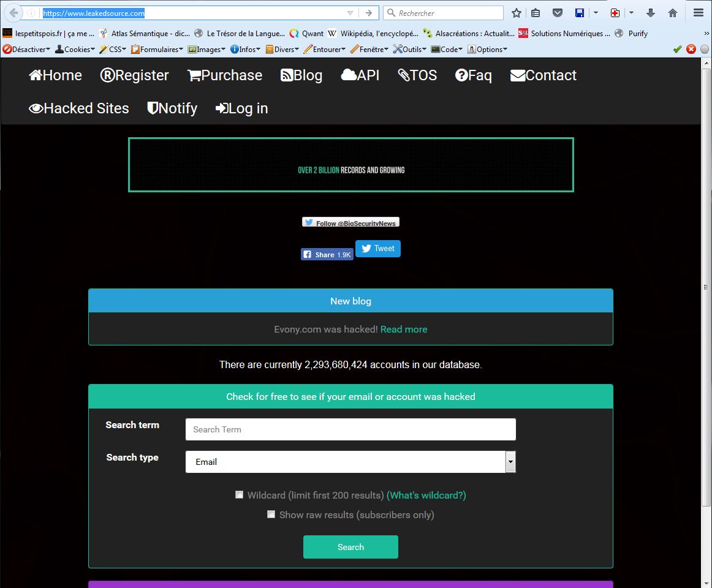Click the Facebook Share button

tap(327, 254)
